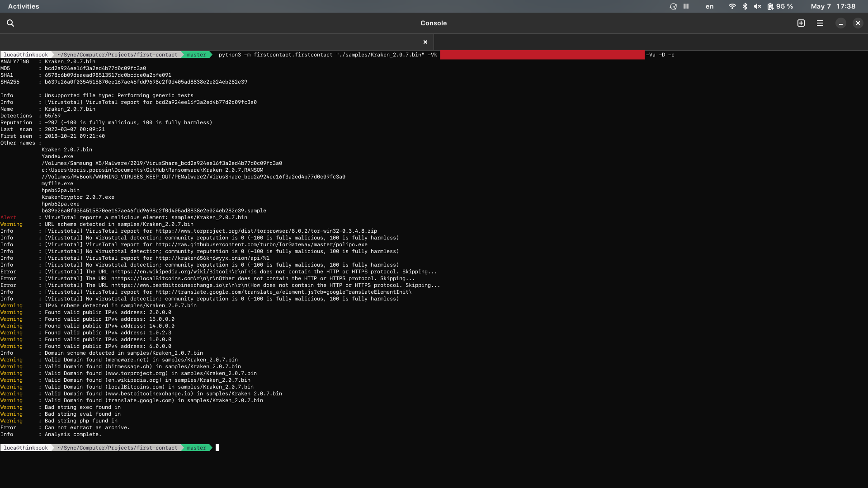The height and width of the screenshot is (488, 868).
Task: Click the red redacted API key block
Action: point(542,55)
